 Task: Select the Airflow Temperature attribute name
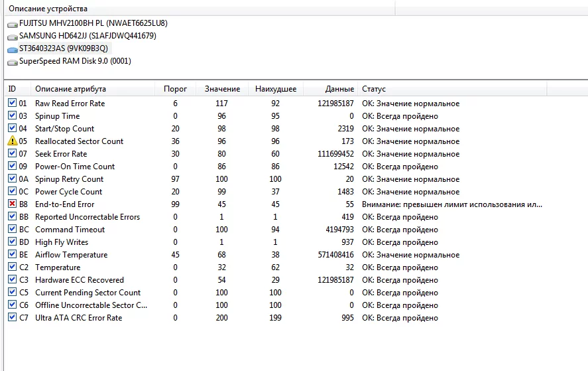coord(71,255)
